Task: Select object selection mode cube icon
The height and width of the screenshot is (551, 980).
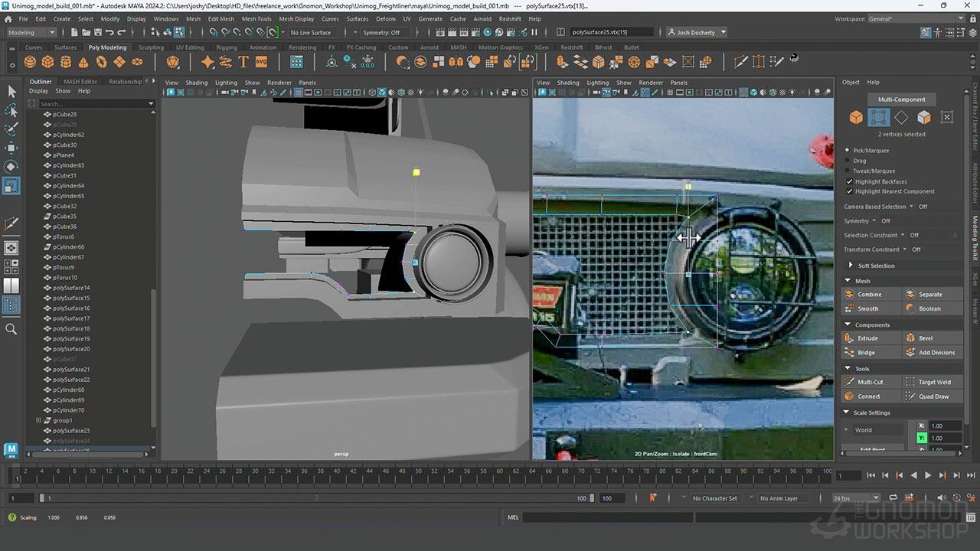Action: coord(856,117)
